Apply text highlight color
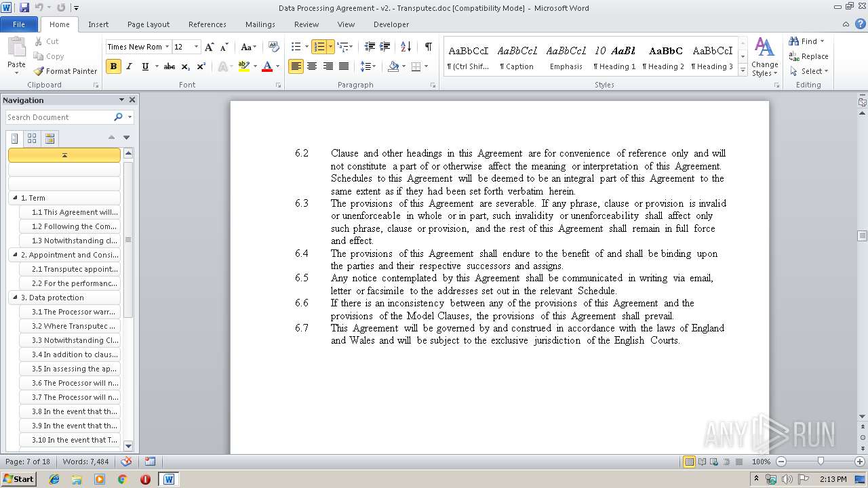Image resolution: width=868 pixels, height=488 pixels. click(244, 66)
